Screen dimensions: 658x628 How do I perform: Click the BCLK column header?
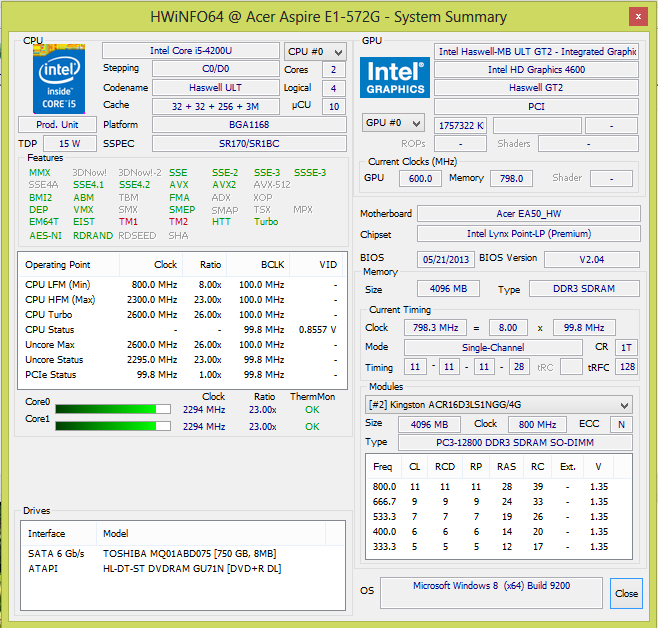click(x=258, y=265)
